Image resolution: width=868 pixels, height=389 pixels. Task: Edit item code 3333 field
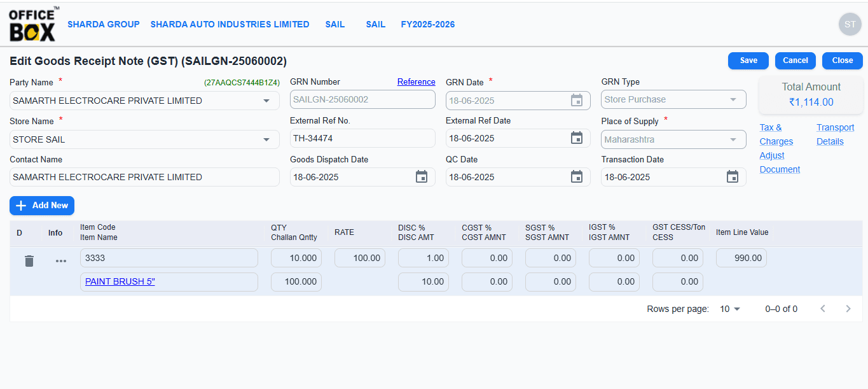pos(169,258)
